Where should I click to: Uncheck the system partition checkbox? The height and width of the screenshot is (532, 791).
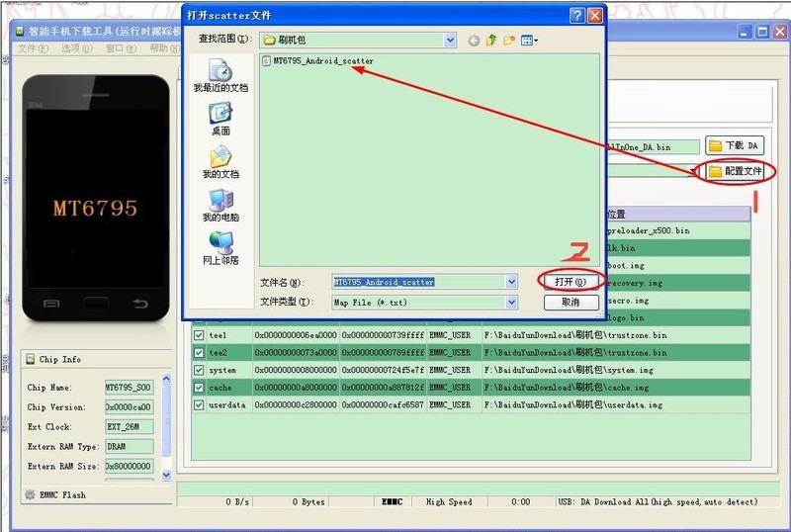[199, 370]
